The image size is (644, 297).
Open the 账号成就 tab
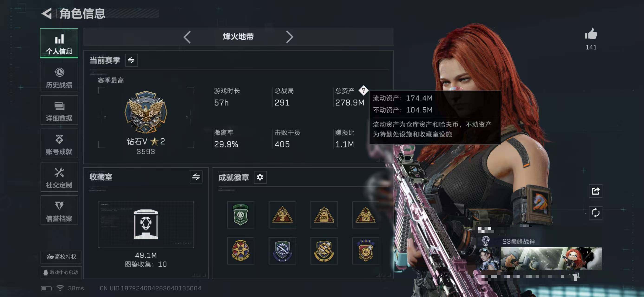(59, 144)
